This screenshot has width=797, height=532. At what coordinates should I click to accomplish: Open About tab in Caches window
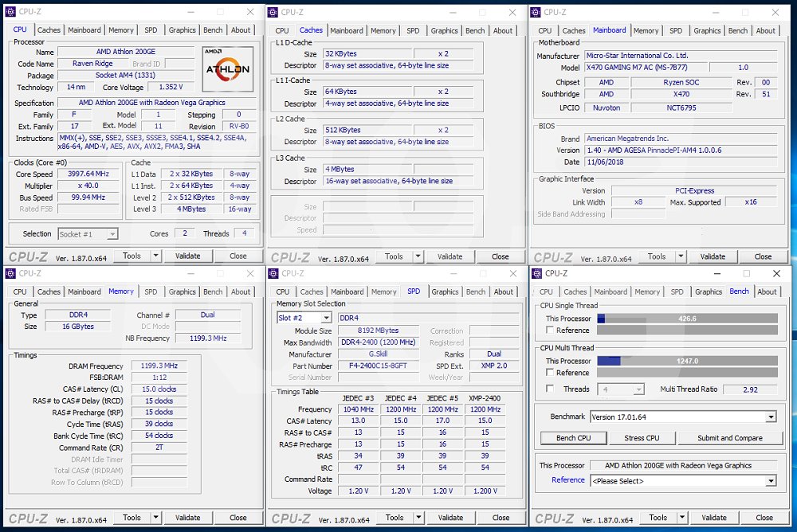[503, 30]
